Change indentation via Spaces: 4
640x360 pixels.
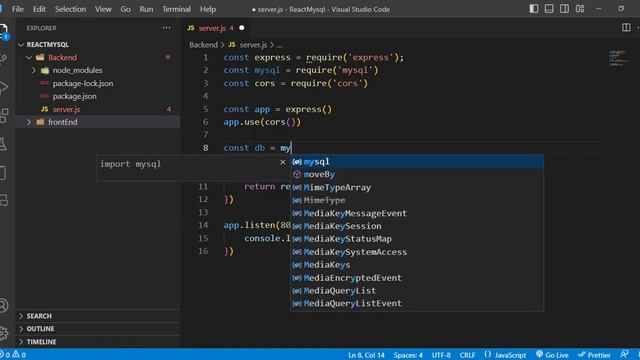click(408, 355)
